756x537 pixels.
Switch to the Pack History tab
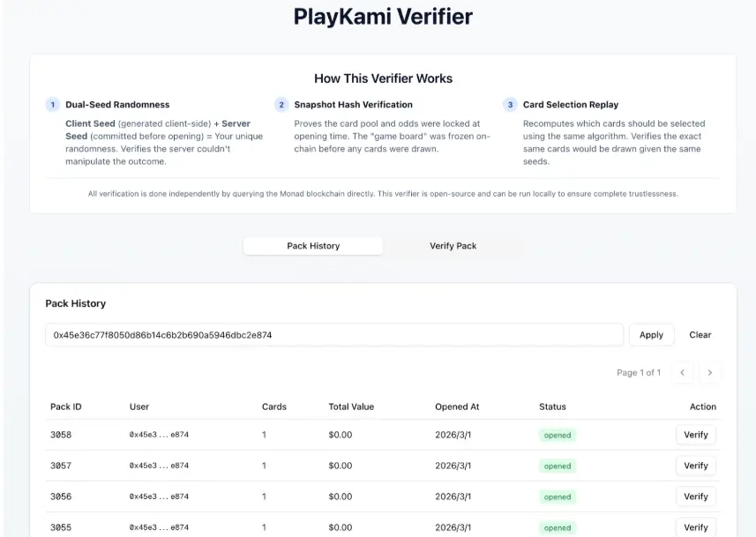[313, 246]
